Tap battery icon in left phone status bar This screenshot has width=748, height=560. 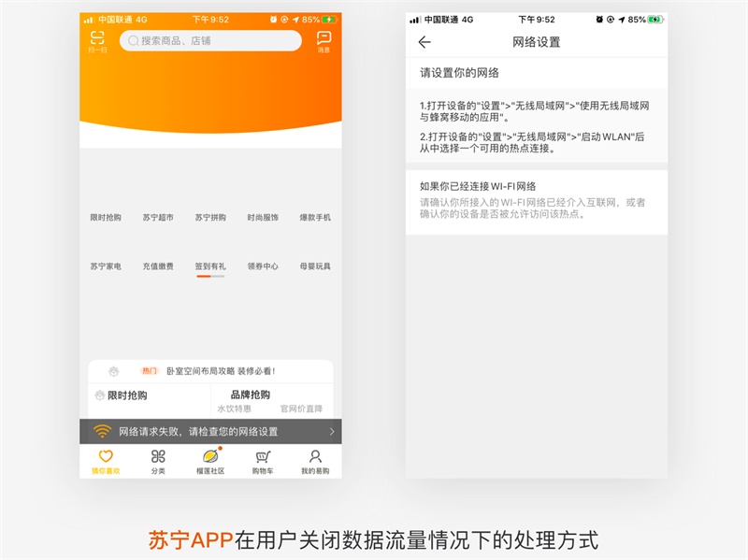[330, 20]
